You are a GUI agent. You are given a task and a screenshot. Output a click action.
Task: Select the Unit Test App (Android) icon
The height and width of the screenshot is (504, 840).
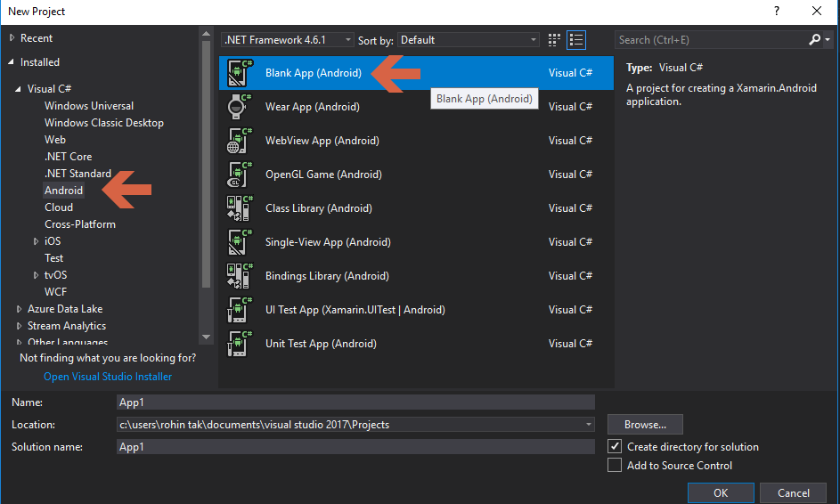(239, 344)
